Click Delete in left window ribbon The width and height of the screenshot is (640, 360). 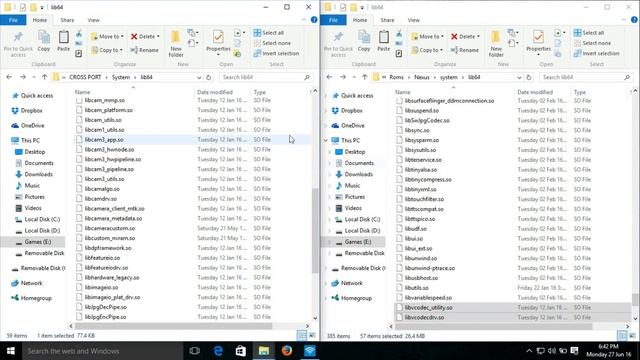pyautogui.click(x=145, y=36)
